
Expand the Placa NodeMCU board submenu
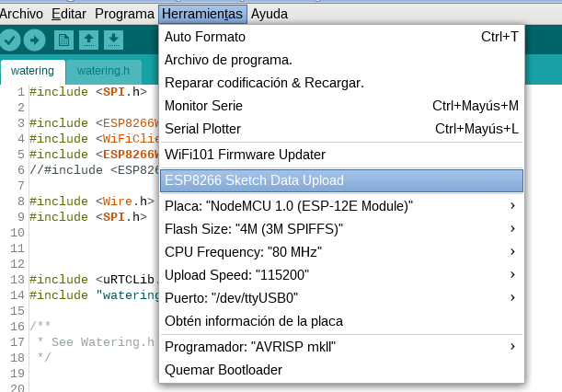[x=340, y=204]
